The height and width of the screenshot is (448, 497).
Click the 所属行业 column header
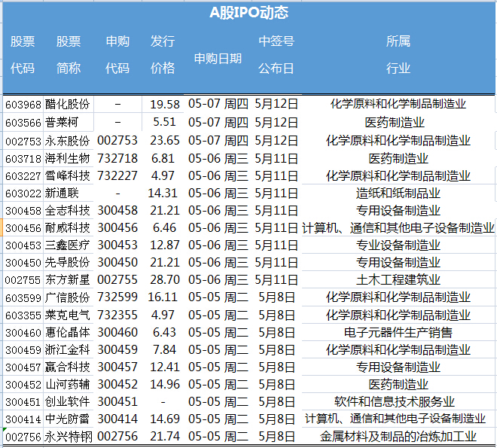(x=398, y=54)
